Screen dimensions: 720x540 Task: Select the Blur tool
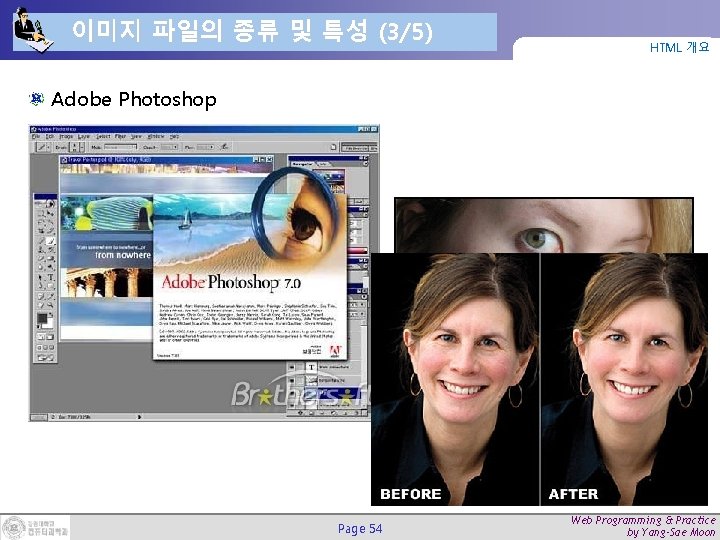(x=40, y=267)
